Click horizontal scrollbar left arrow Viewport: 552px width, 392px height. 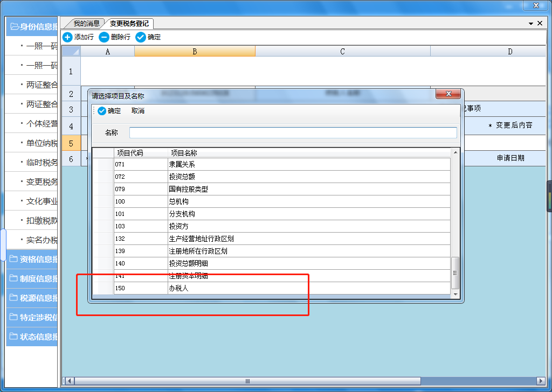(x=70, y=381)
